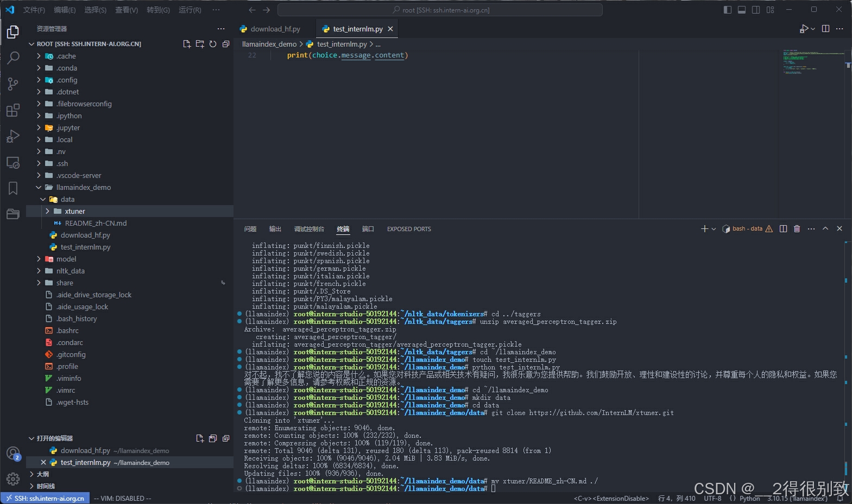Open the Run and Debug view
This screenshot has height=504, width=852.
click(x=13, y=136)
